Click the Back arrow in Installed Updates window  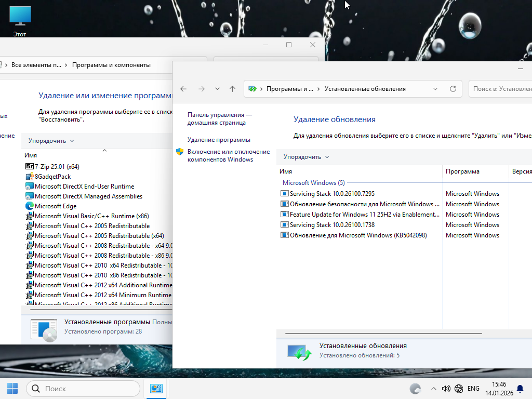point(183,89)
